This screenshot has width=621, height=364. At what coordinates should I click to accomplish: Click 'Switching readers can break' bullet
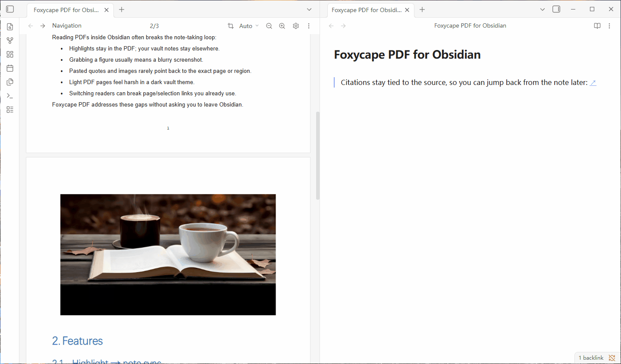pos(153,94)
